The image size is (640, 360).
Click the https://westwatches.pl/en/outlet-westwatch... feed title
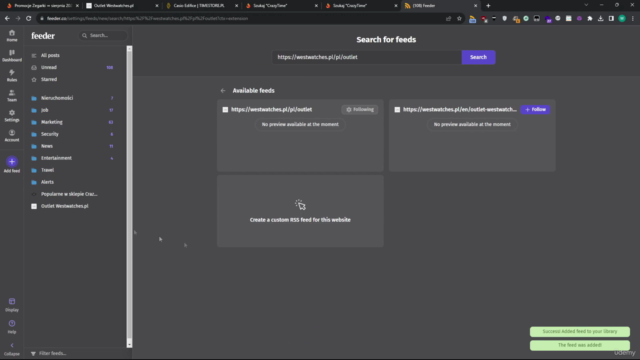click(x=460, y=109)
